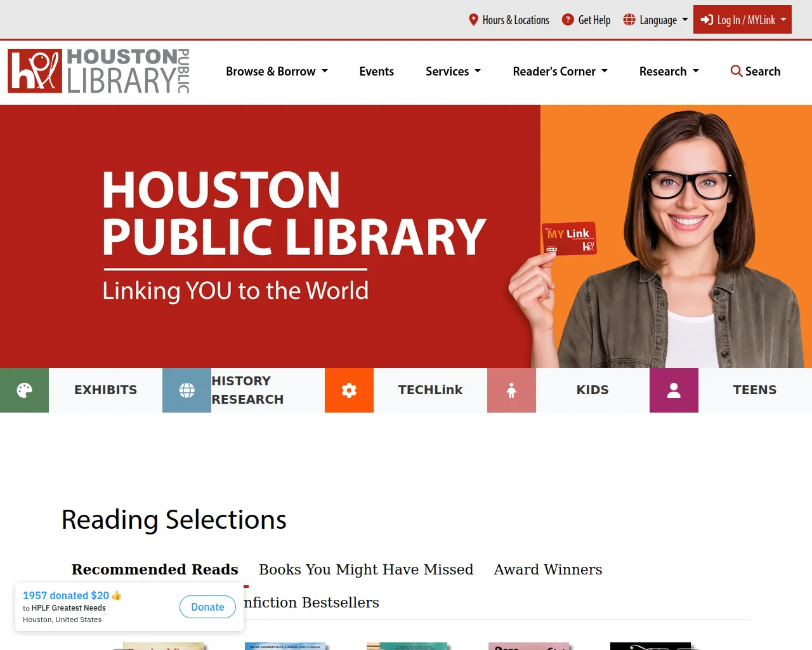Go to the TEENS section
The width and height of the screenshot is (812, 650).
pyautogui.click(x=755, y=390)
